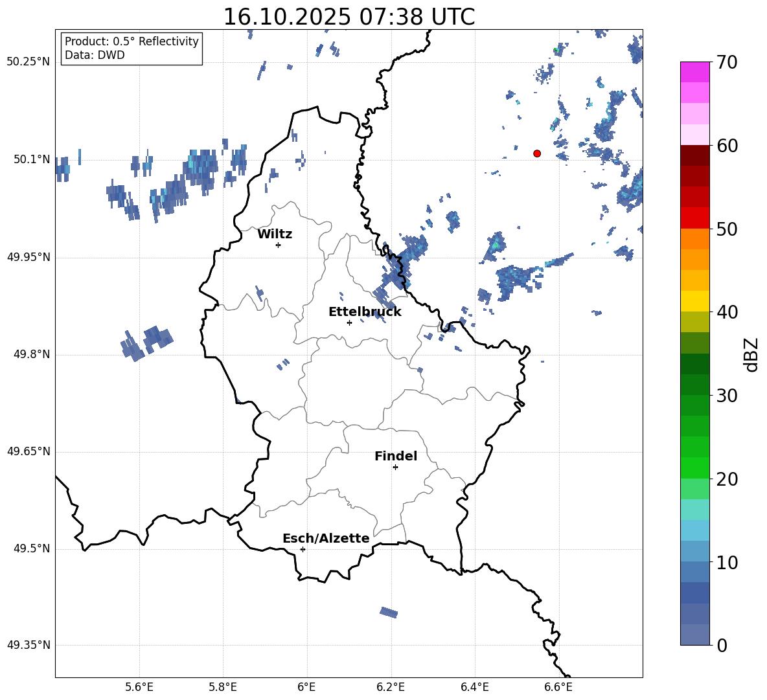Image resolution: width=767 pixels, height=700 pixels.
Task: Click the yellow colorbar segment just above 40
Action: click(x=694, y=301)
